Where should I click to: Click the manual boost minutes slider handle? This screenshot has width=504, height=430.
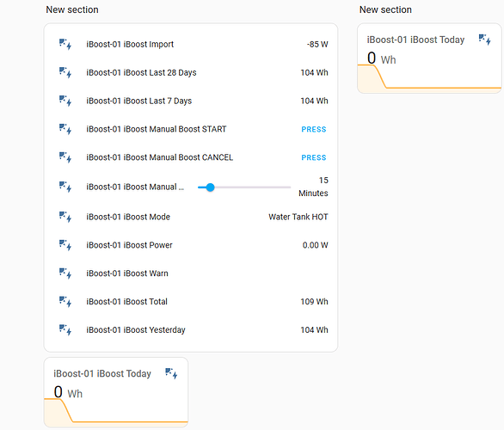point(210,187)
